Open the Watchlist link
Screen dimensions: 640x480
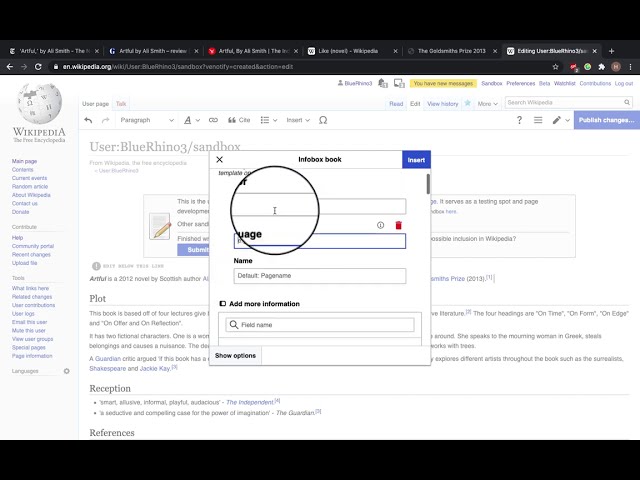pyautogui.click(x=564, y=83)
